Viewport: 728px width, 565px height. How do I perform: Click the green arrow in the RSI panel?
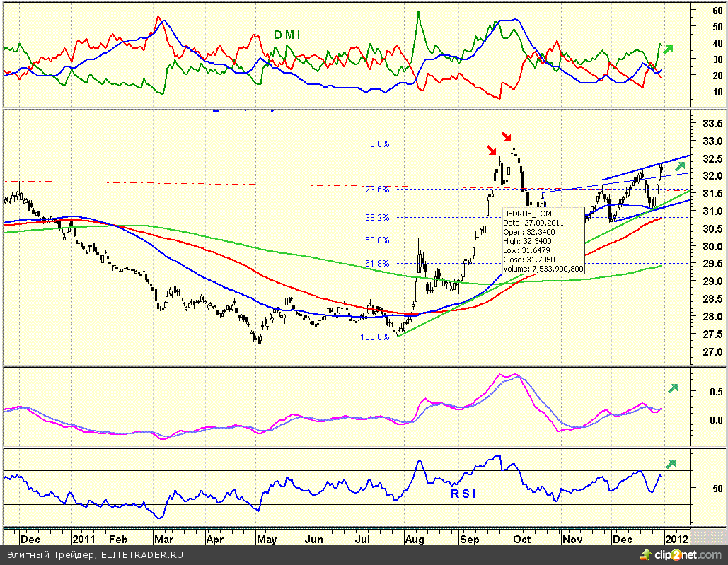[671, 463]
